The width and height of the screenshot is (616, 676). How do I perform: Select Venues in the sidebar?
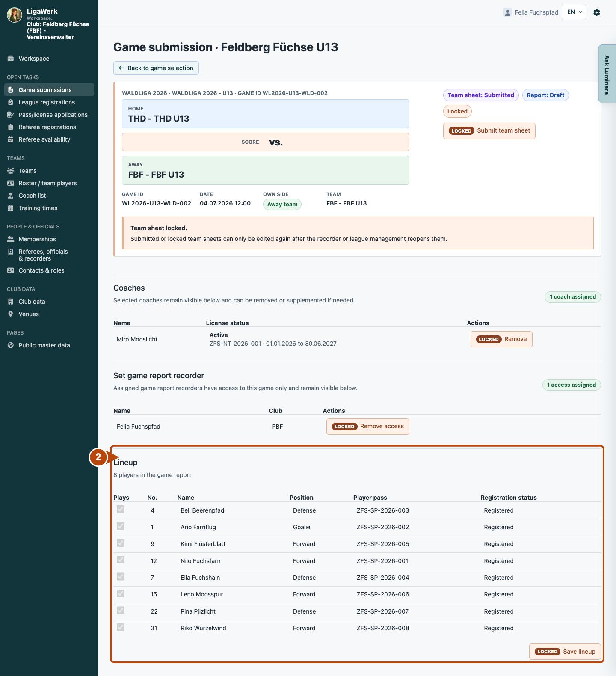pos(49,314)
